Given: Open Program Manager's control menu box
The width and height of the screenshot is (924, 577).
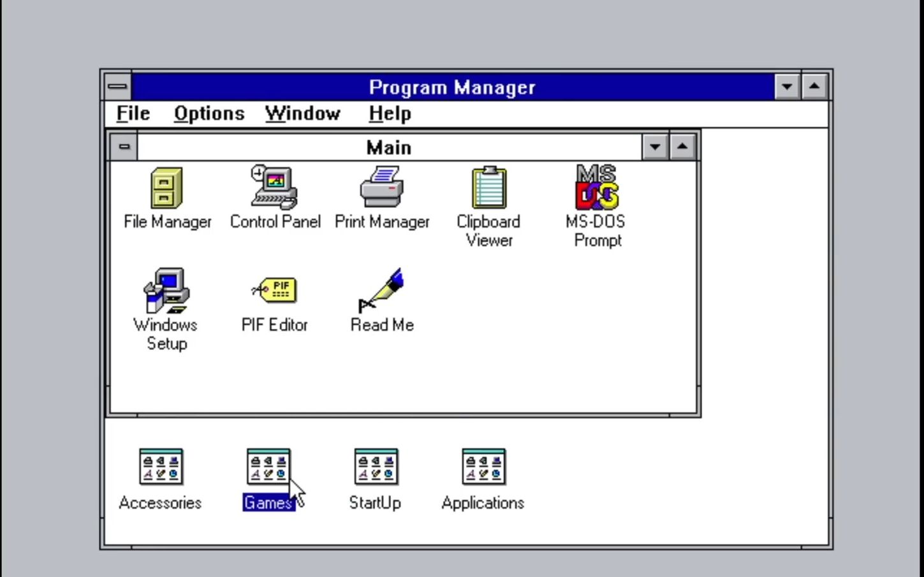Looking at the screenshot, I should tap(118, 87).
